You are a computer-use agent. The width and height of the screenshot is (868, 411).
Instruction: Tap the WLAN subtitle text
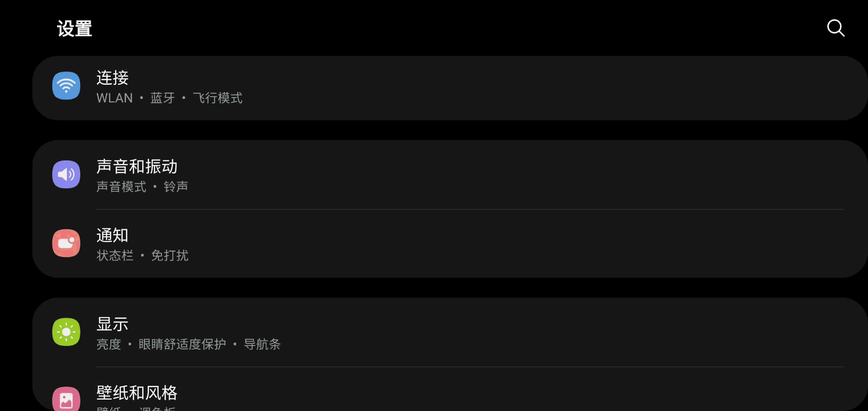pyautogui.click(x=115, y=98)
